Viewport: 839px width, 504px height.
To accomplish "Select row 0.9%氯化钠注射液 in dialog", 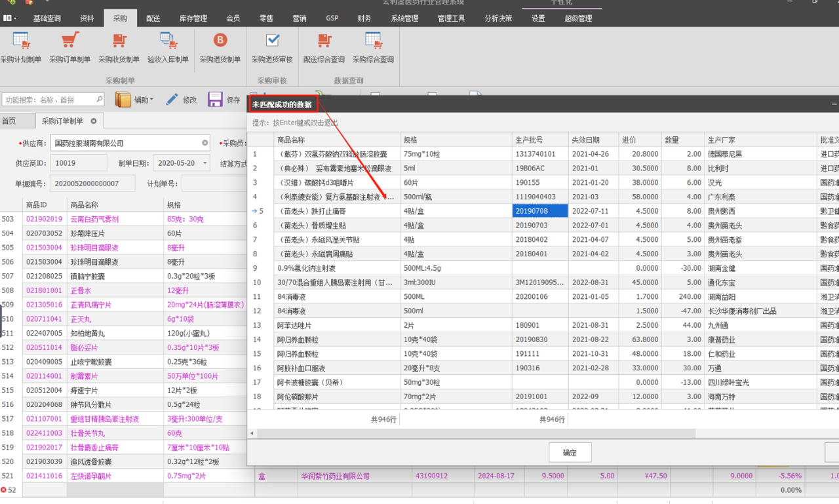I will coord(543,268).
